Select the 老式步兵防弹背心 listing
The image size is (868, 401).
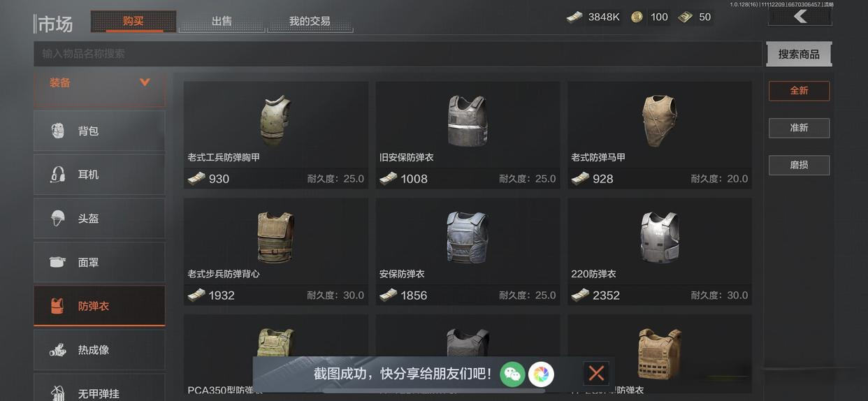276,251
